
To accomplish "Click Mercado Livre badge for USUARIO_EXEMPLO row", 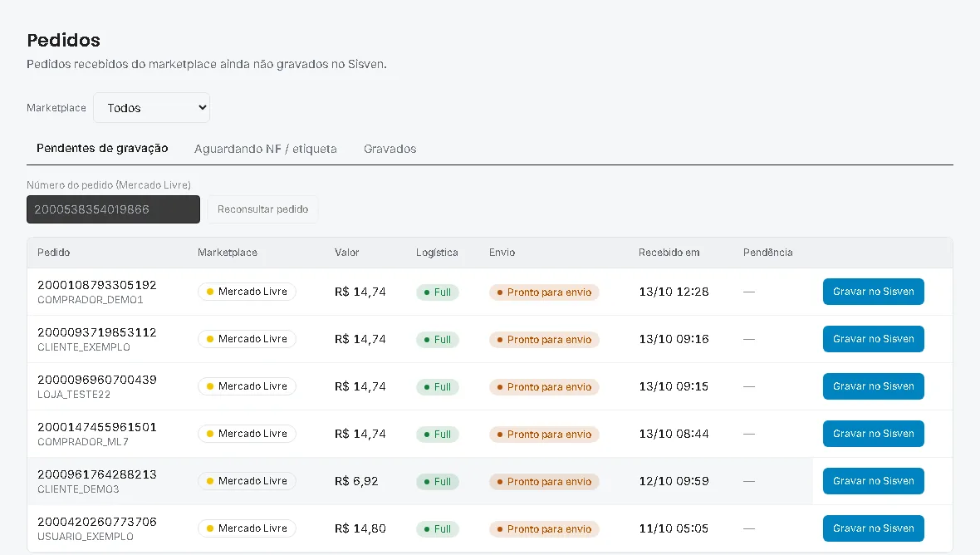I will (x=247, y=528).
